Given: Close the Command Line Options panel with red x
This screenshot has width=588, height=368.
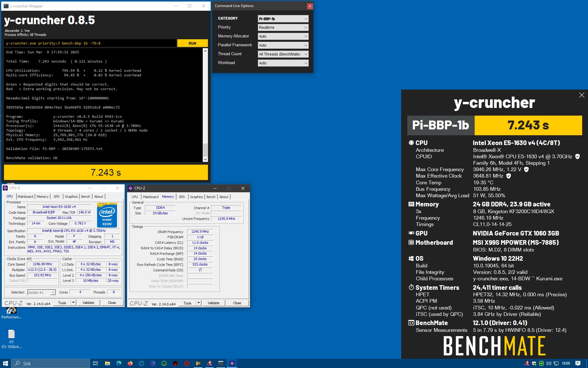Looking at the screenshot, I should 310,6.
